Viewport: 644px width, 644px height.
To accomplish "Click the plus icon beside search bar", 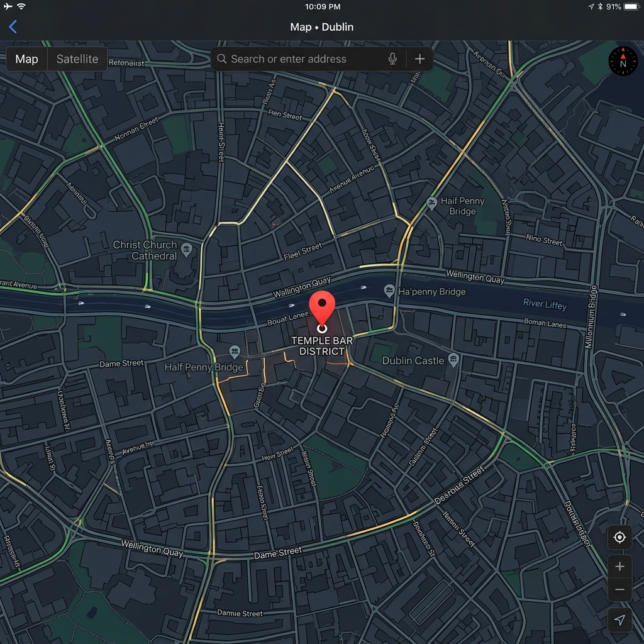I will pyautogui.click(x=419, y=59).
